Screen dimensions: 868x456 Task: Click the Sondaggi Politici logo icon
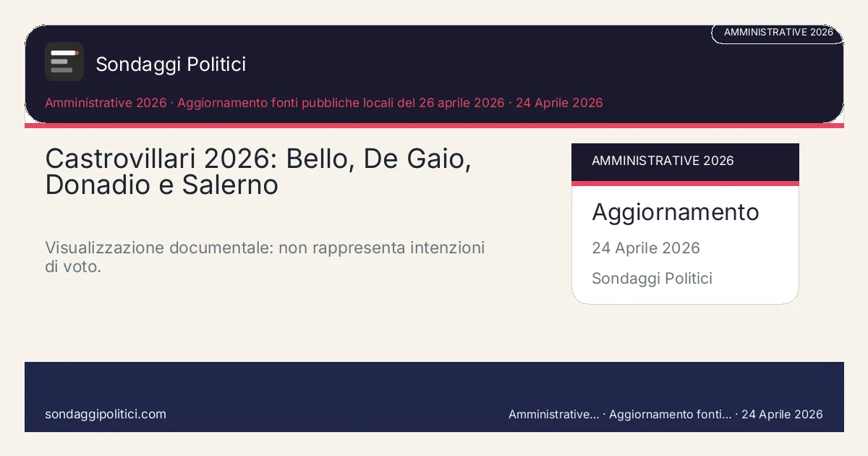pos(64,62)
